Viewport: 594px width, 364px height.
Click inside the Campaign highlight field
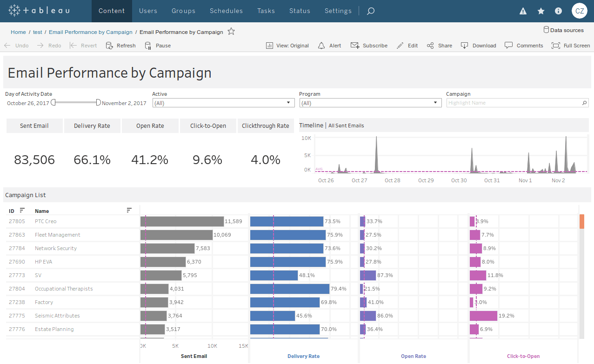[512, 103]
